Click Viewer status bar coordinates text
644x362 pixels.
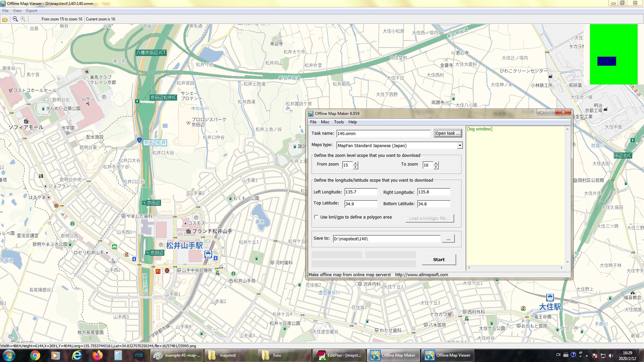click(98, 346)
